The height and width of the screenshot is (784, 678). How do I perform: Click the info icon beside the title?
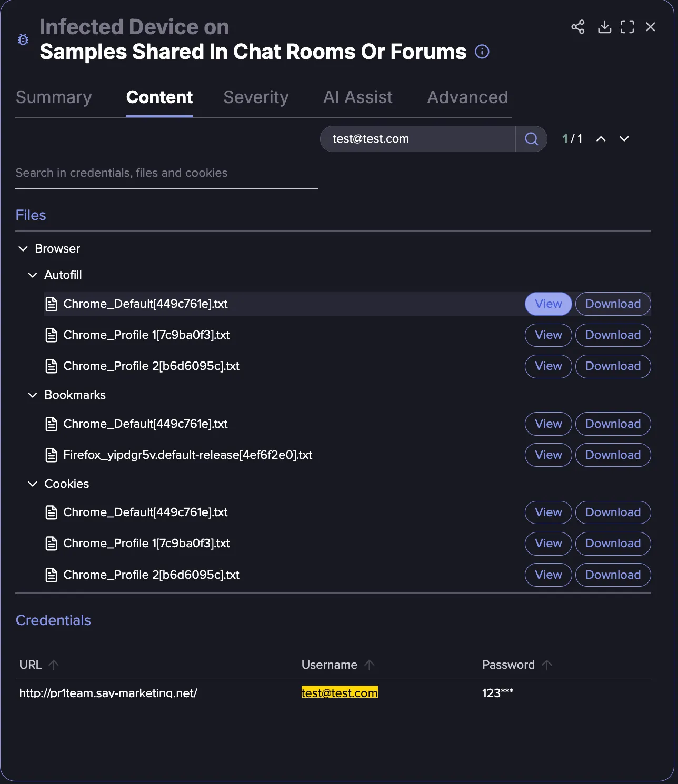[x=482, y=52]
